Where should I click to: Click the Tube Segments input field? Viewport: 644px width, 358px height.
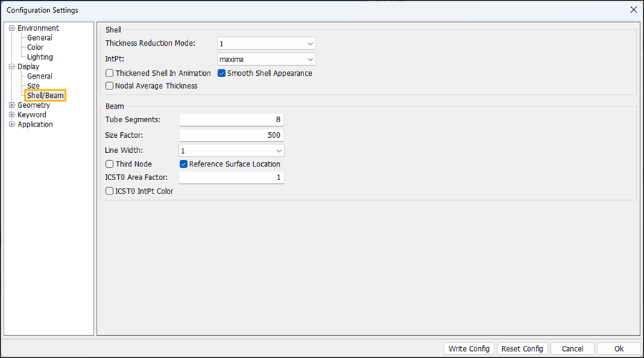[x=231, y=120]
